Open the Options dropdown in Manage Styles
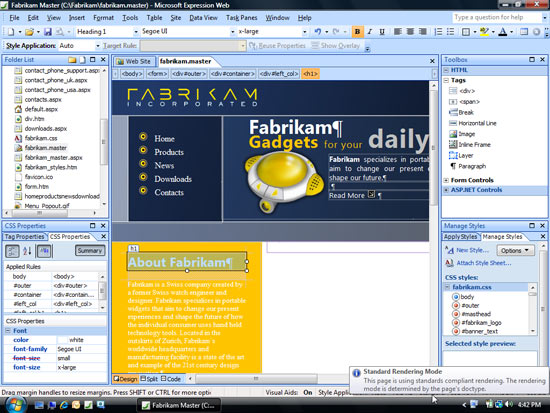 [x=515, y=250]
